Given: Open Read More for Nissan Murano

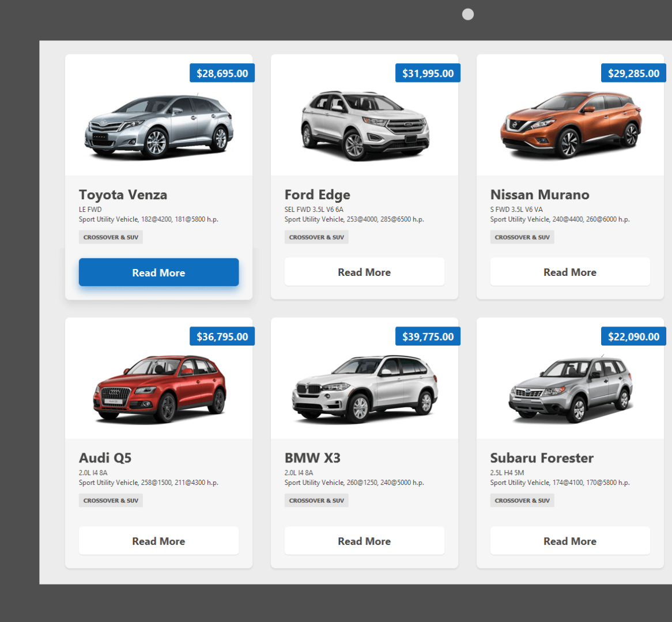Looking at the screenshot, I should (x=570, y=272).
